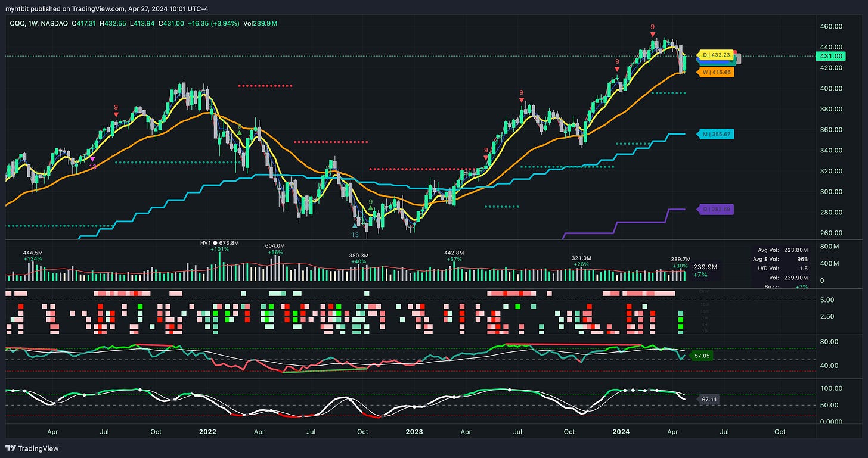This screenshot has height=458, width=868.
Task: Click the orange W | 415.66 level label
Action: point(715,72)
